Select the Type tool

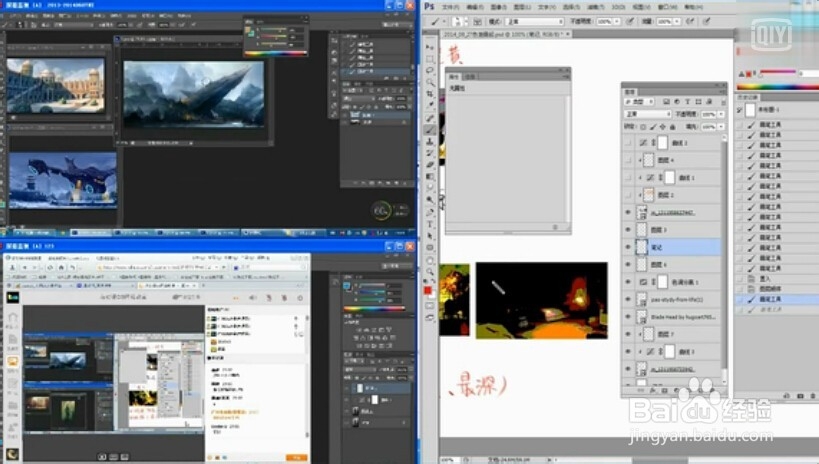coord(430,224)
